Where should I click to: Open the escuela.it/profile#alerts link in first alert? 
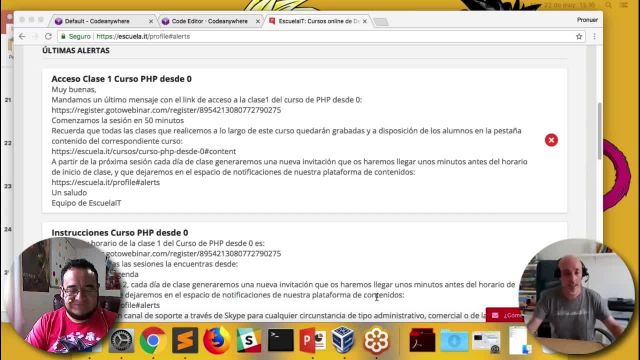(x=106, y=182)
